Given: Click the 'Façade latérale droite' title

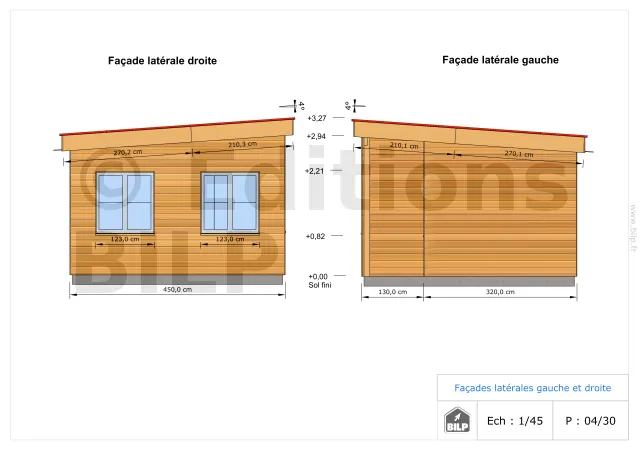Looking at the screenshot, I should click(x=162, y=61).
